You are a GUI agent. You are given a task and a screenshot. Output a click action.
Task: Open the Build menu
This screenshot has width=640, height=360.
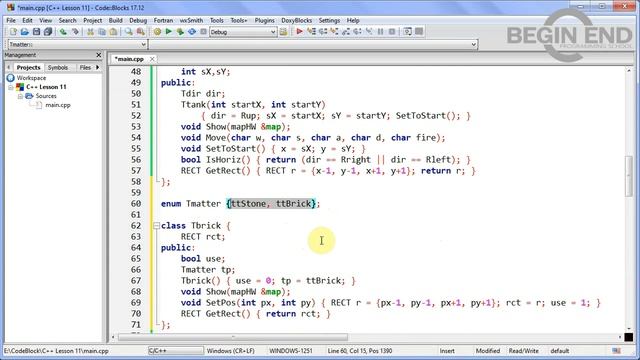pyautogui.click(x=116, y=20)
